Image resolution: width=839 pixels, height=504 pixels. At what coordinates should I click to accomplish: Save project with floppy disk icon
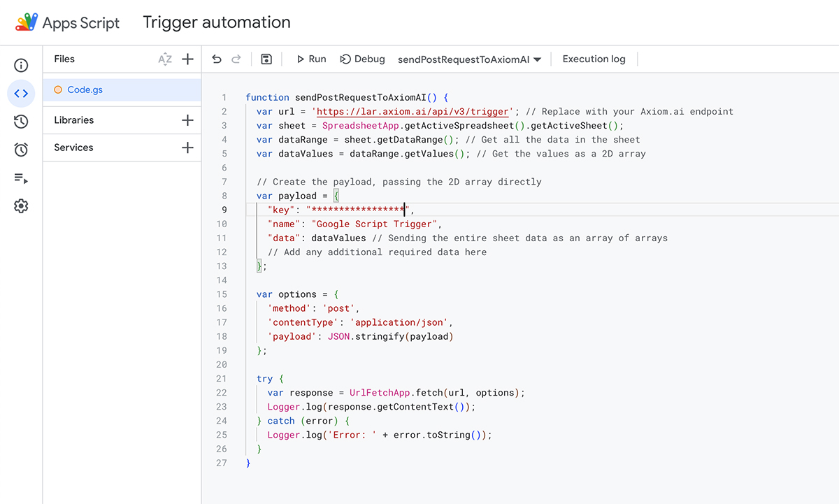[x=266, y=59]
